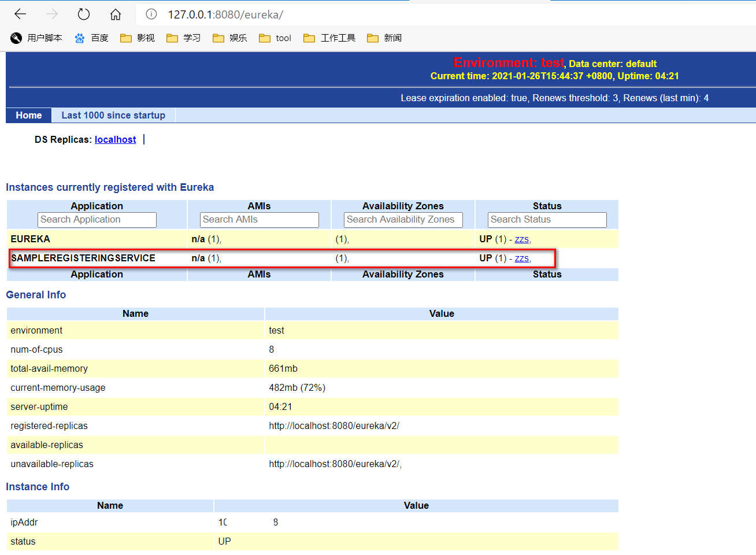The width and height of the screenshot is (756, 555).
Task: Click the 04:21 value in the server-uptime row
Action: 280,406
